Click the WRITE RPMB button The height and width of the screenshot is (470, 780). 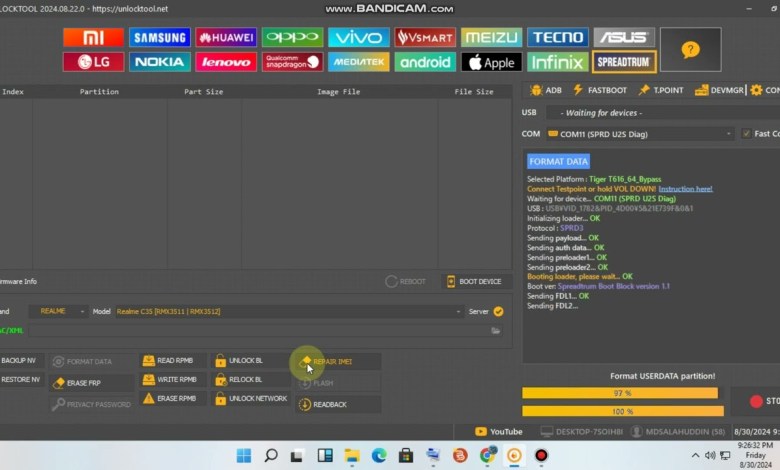click(x=173, y=379)
